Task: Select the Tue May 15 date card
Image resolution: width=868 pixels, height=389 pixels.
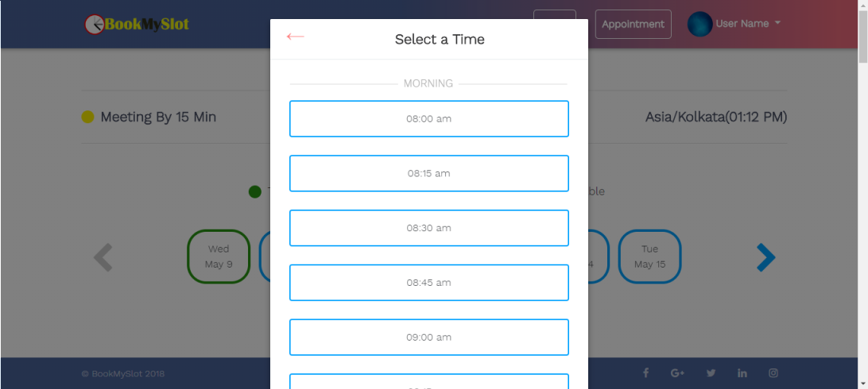Action: [x=649, y=256]
